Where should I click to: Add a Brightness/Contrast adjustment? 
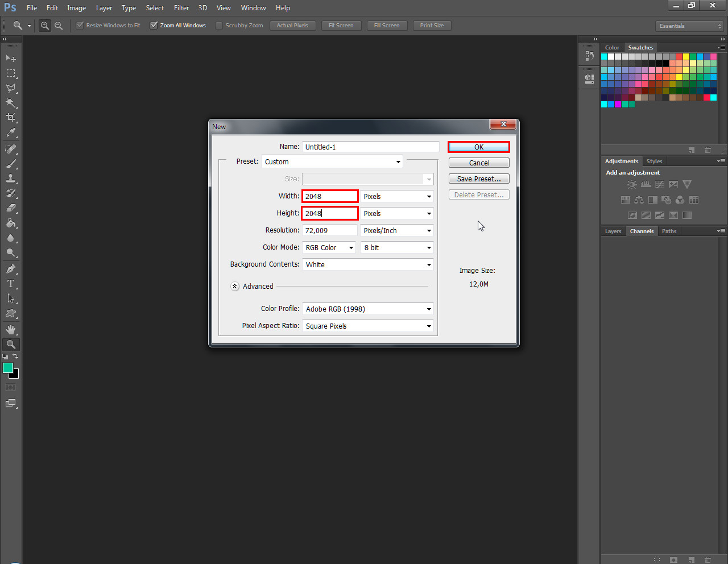632,185
